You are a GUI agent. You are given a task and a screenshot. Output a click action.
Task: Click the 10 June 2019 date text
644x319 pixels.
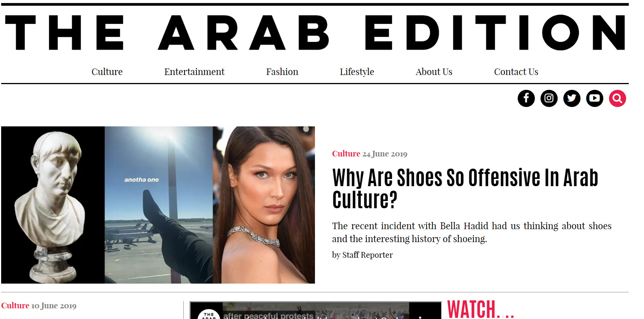(x=54, y=306)
